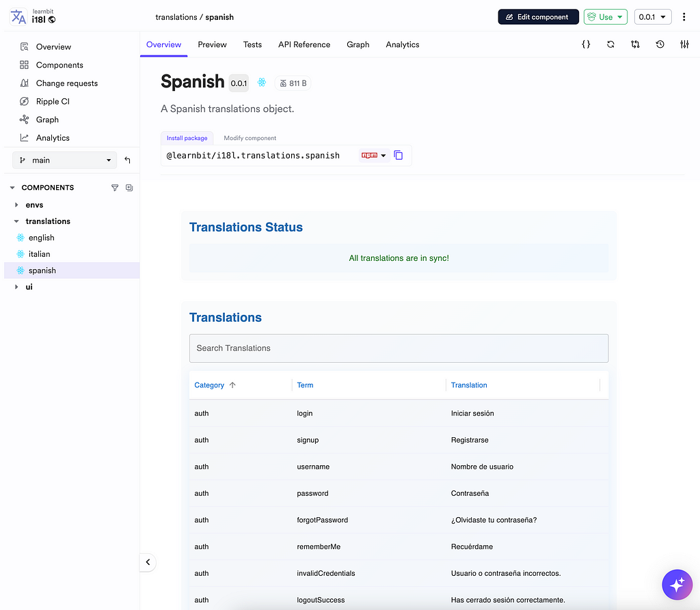Open the code view curly braces icon

click(x=586, y=44)
